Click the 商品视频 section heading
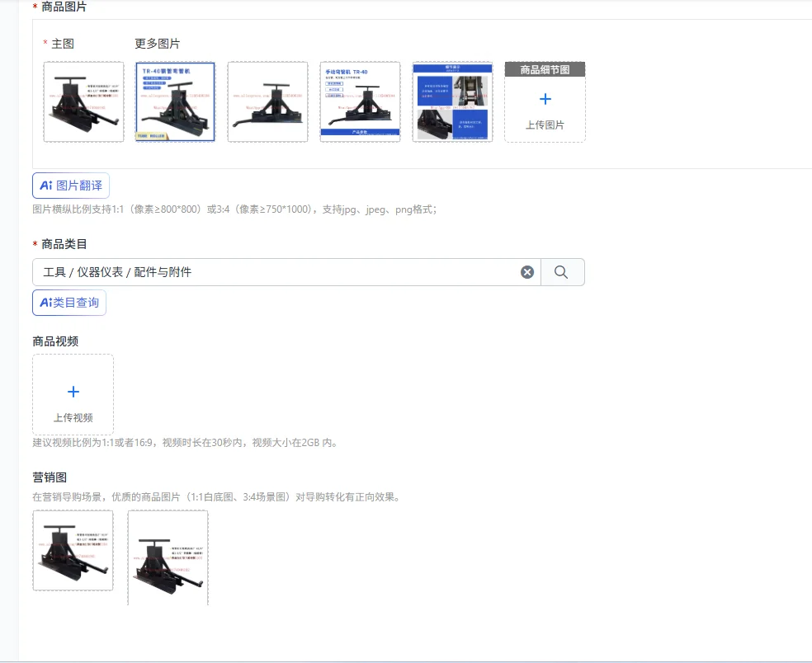Viewport: 812px width, 663px height. coord(55,341)
